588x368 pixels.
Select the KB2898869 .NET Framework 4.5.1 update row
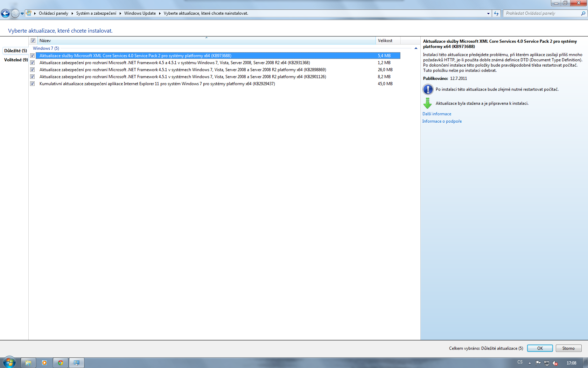pyautogui.click(x=218, y=70)
